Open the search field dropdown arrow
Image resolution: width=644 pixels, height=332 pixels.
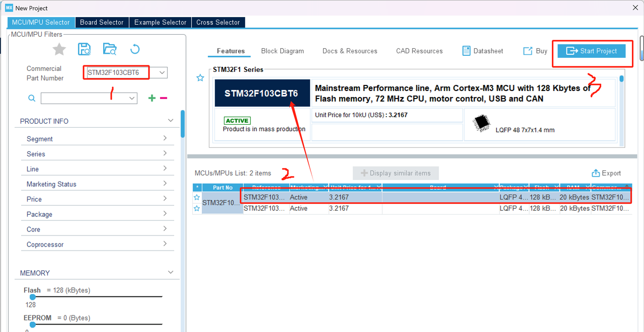(x=132, y=98)
